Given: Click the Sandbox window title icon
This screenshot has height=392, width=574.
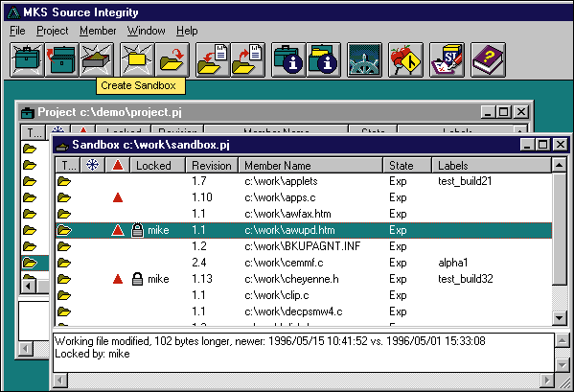Looking at the screenshot, I should (x=62, y=146).
